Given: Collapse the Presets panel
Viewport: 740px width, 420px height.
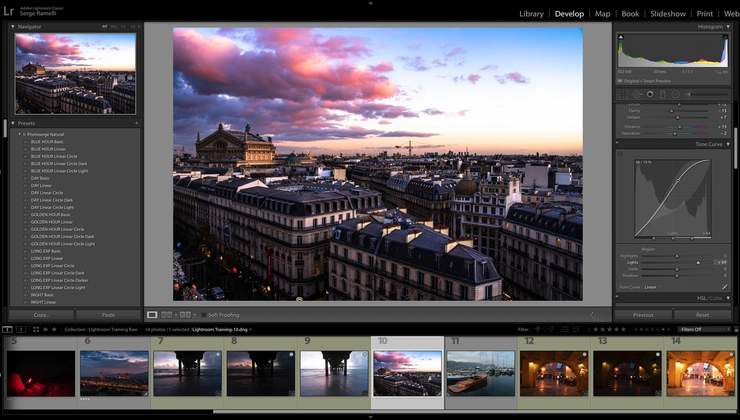Looking at the screenshot, I should click(13, 123).
